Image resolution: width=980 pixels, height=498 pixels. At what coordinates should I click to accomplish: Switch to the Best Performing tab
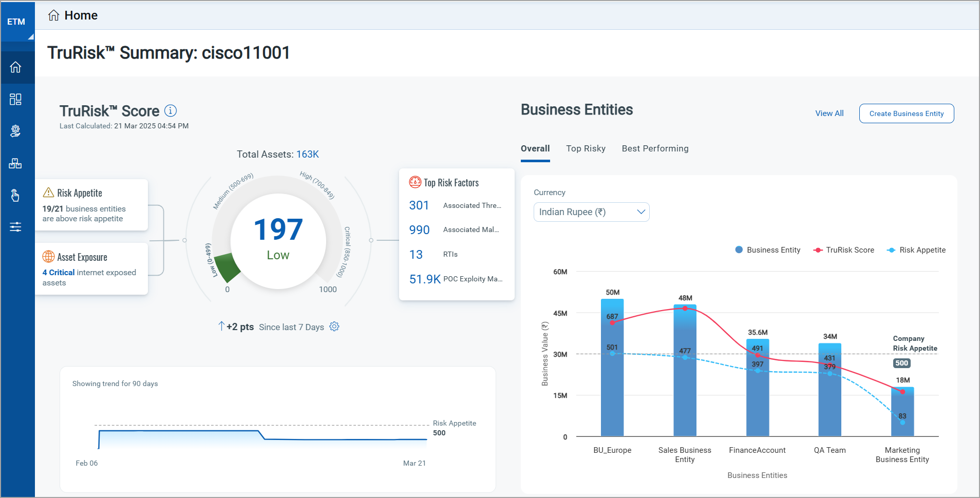coord(655,148)
